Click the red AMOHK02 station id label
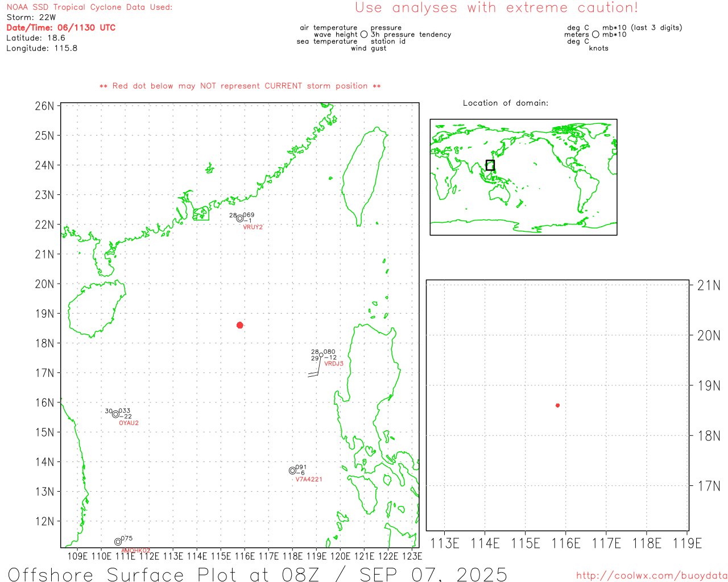Screen dimensions: 728x582 pyautogui.click(x=136, y=551)
